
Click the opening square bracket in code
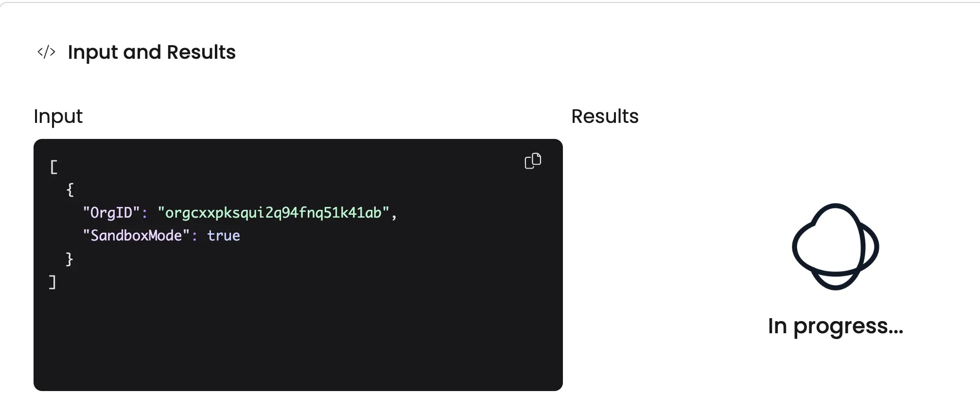[x=53, y=167]
